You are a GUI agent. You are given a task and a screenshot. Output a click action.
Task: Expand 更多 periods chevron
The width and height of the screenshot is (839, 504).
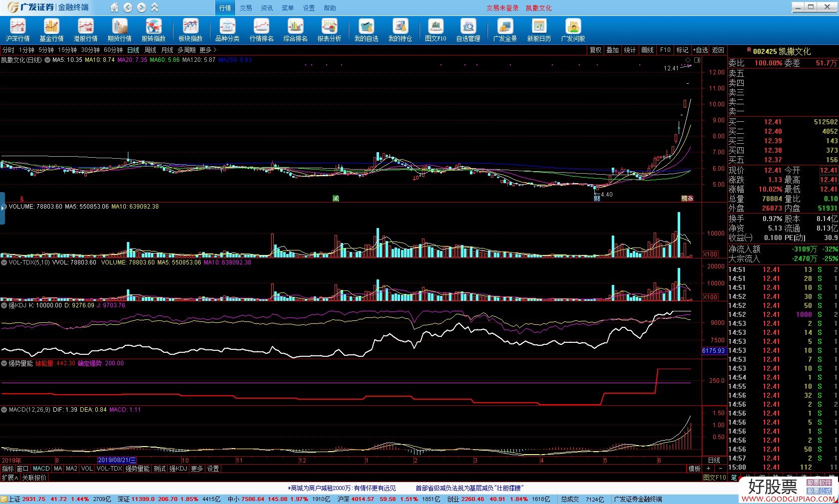pos(208,50)
